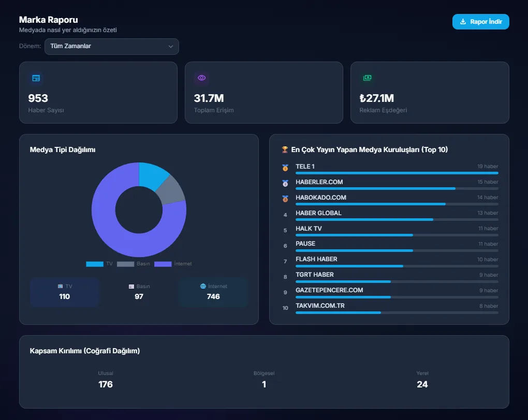Click the TELE 1 progress bar
The height and width of the screenshot is (420, 528).
coord(397,173)
